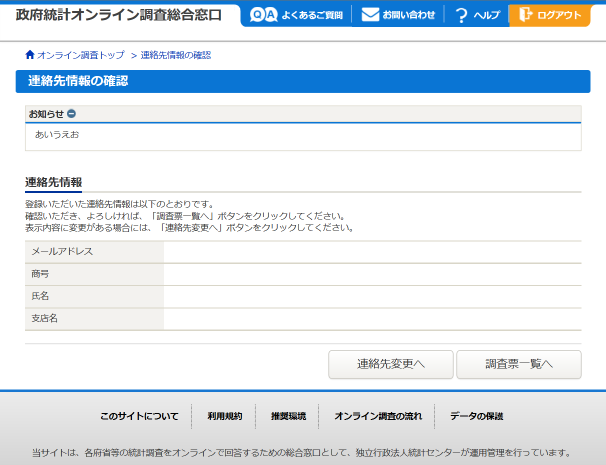This screenshot has width=606, height=465.
Task: Click the envelope contact icon
Action: [x=370, y=15]
